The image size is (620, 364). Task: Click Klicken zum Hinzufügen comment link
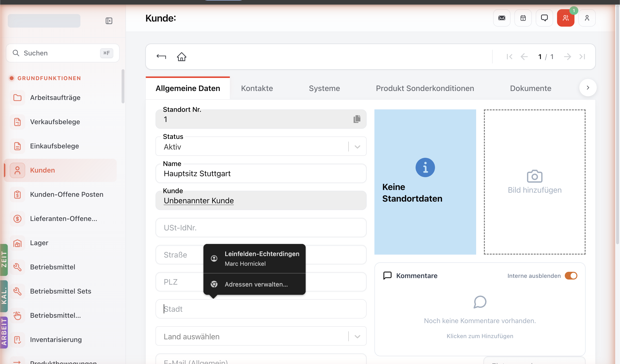[x=480, y=336]
